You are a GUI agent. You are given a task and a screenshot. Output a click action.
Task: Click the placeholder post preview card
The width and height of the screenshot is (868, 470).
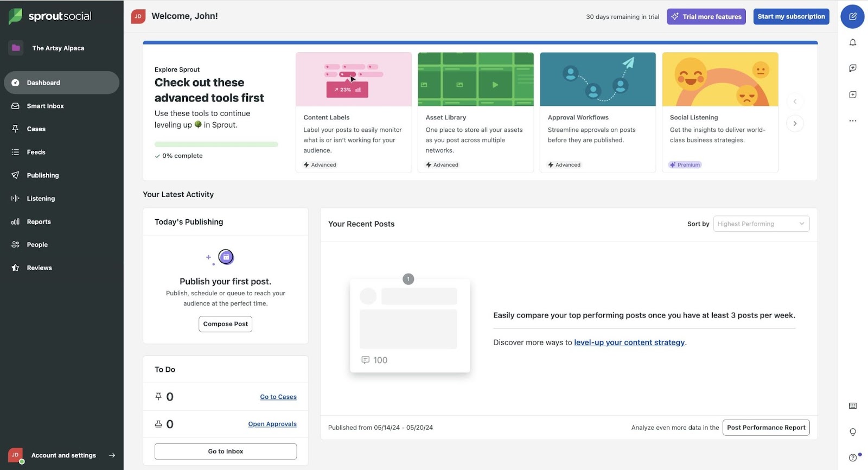pos(410,326)
